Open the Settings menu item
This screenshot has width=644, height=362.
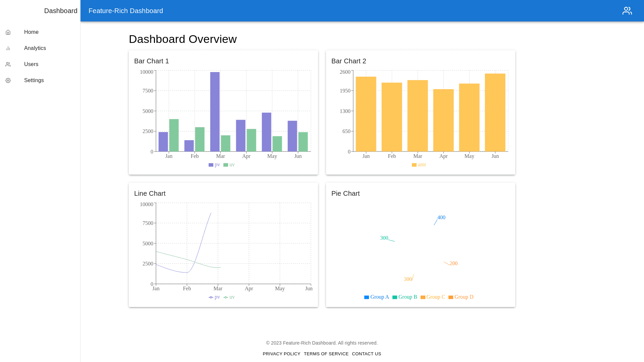34,80
